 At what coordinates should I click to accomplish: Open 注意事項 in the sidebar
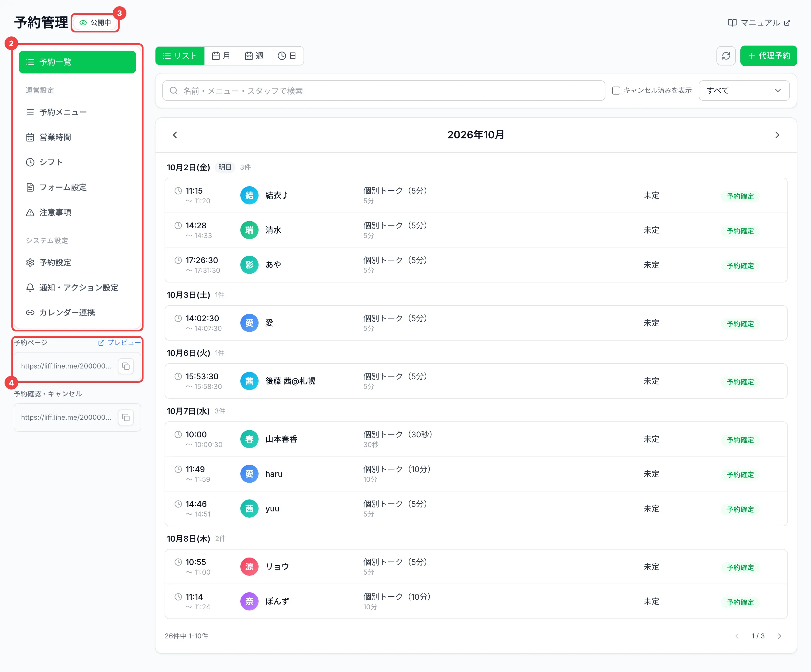coord(77,213)
